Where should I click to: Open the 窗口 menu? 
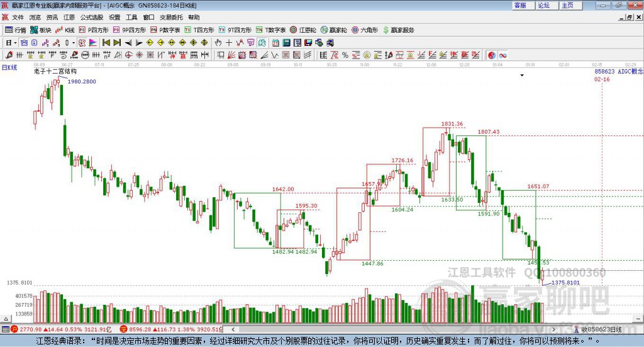pyautogui.click(x=148, y=17)
